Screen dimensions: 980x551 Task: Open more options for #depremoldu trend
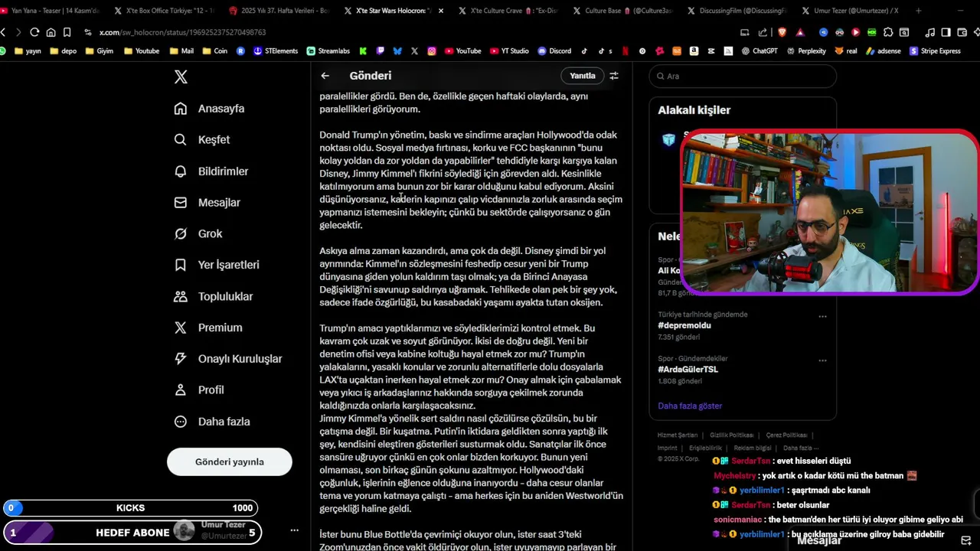click(822, 316)
